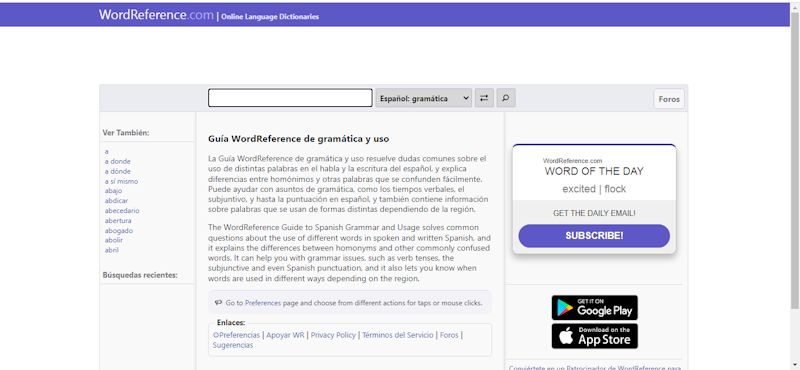Open the 'abogado' entry
800x370 pixels.
click(118, 230)
